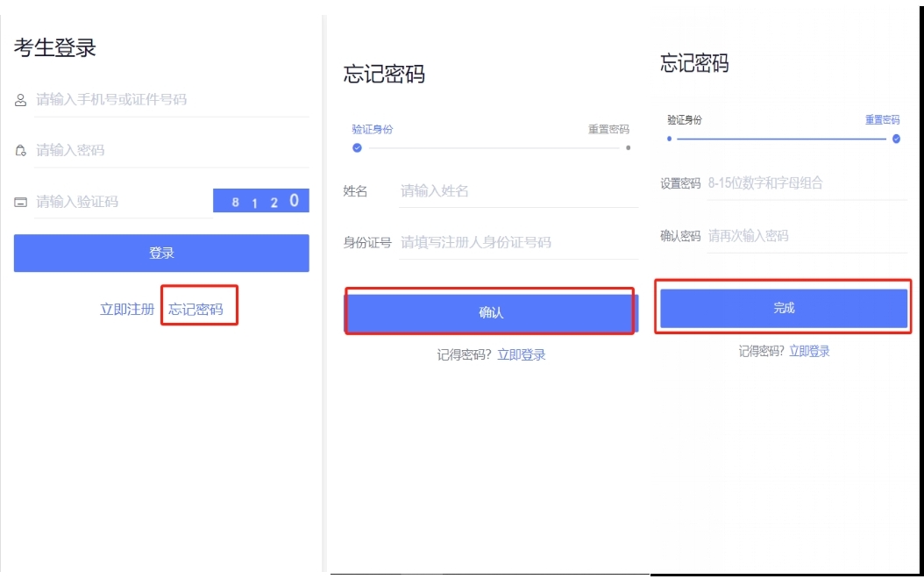Click the checked step dot under 验证身份 above 姓名
This screenshot has width=924, height=579.
(357, 147)
